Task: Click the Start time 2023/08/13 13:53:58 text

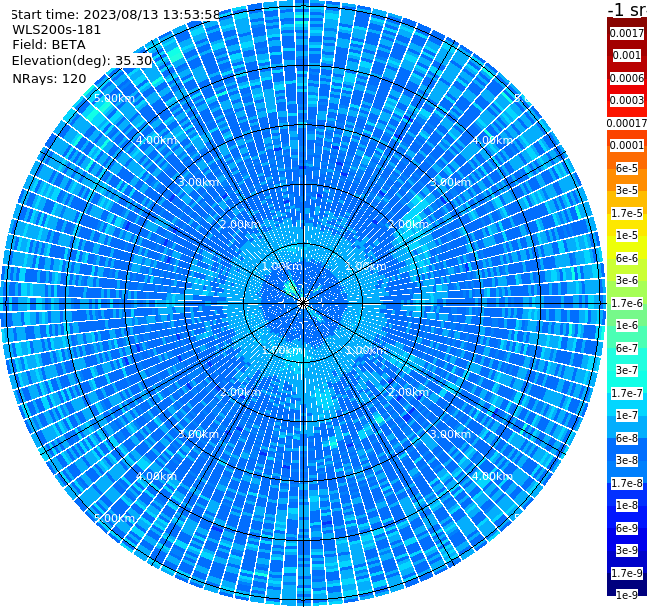Action: [115, 14]
